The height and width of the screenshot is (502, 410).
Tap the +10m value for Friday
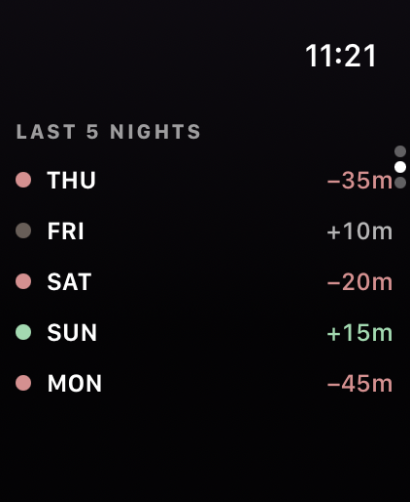pos(360,231)
